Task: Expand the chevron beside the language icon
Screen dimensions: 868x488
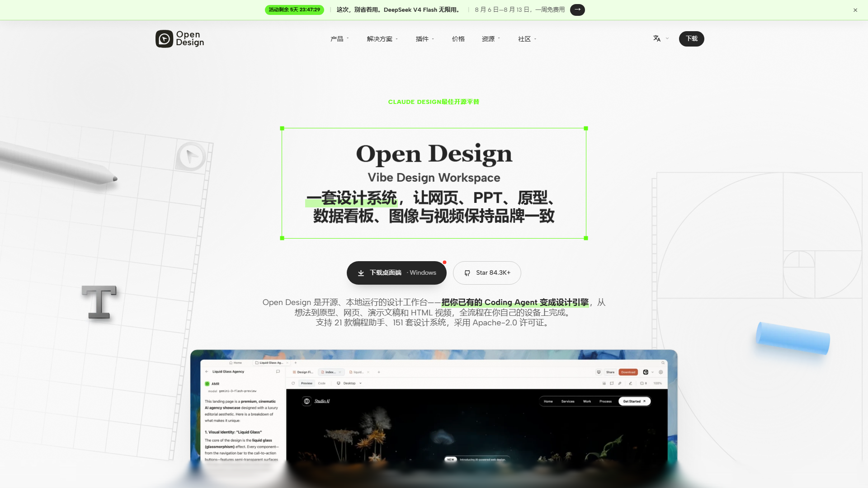Action: (667, 38)
